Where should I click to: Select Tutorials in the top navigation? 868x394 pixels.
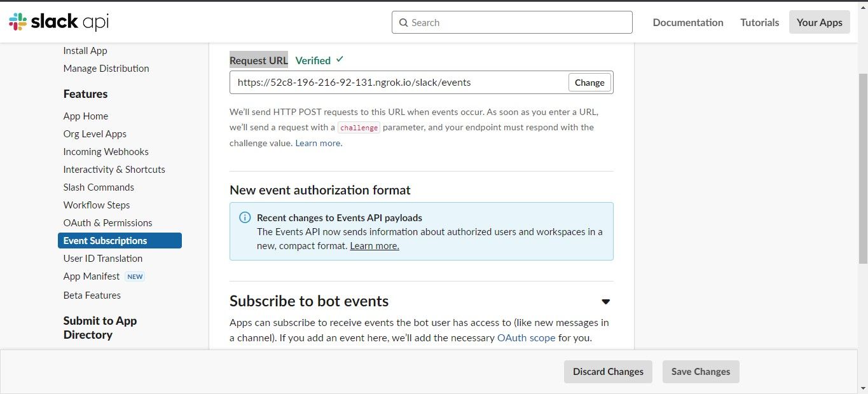point(759,22)
